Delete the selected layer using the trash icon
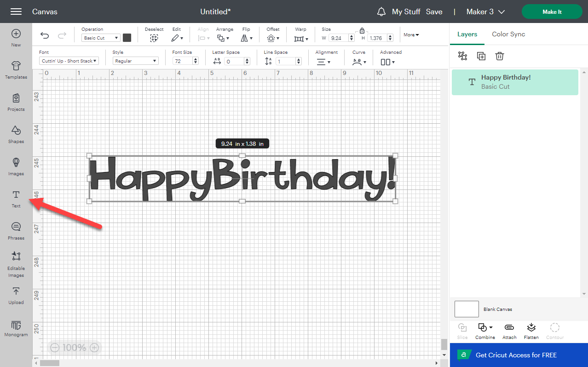588x367 pixels. pos(500,56)
